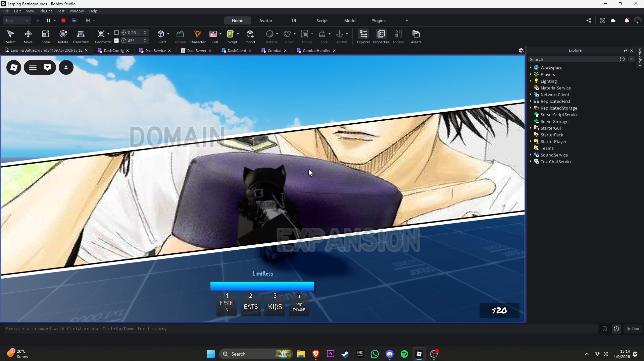Open the Assets manager
Screen dimensions: 644x361
coord(416,37)
